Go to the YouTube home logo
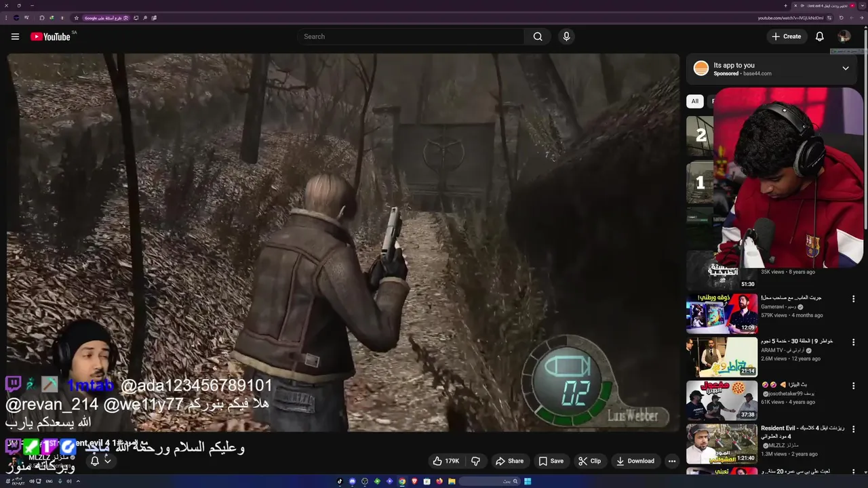The height and width of the screenshot is (488, 868). click(x=50, y=37)
